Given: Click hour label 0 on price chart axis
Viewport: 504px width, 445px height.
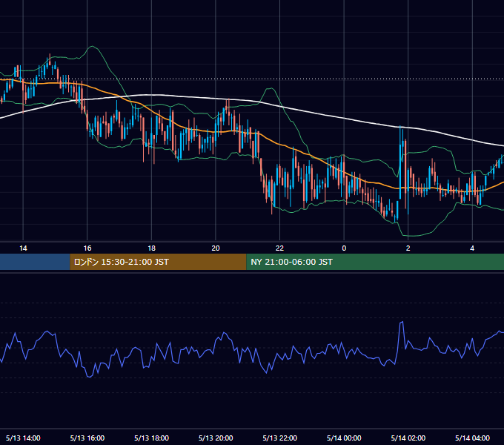Looking at the screenshot, I should (x=344, y=248).
